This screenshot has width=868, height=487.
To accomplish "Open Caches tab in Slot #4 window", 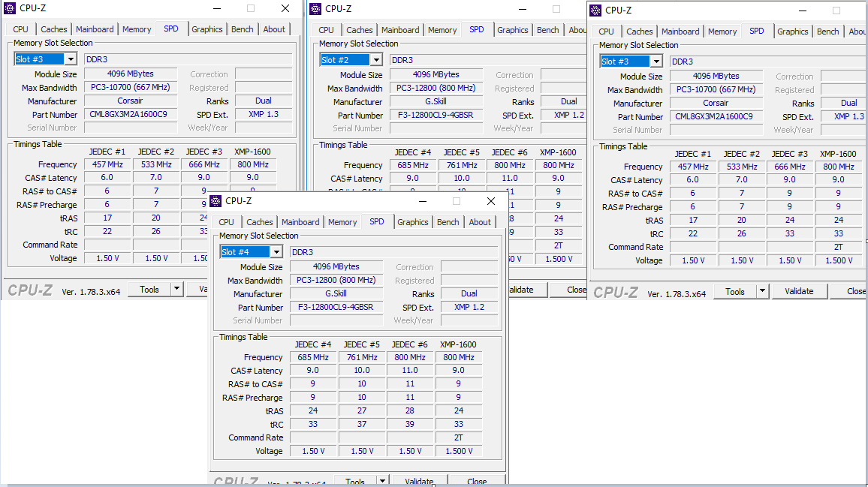I will (x=260, y=222).
